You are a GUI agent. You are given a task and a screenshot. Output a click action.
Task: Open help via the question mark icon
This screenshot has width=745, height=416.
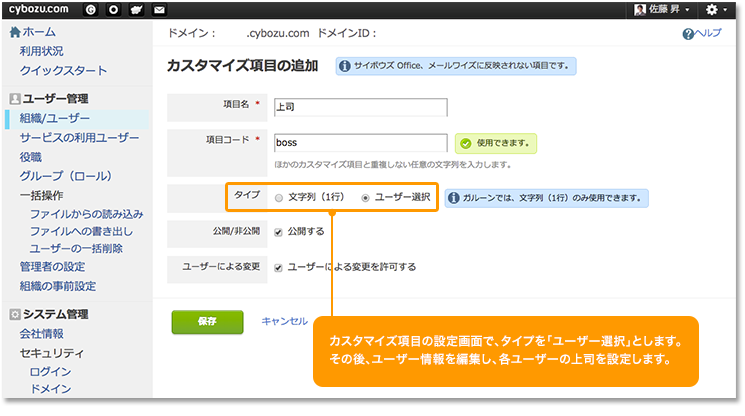click(687, 33)
